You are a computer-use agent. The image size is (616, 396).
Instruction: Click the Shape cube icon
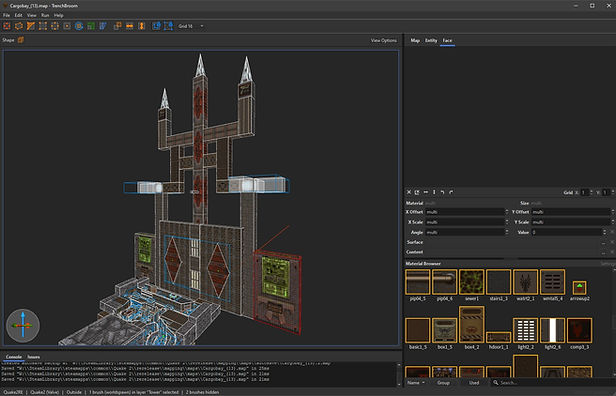coord(21,40)
